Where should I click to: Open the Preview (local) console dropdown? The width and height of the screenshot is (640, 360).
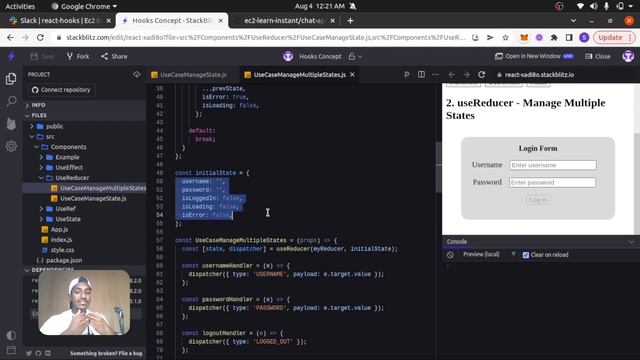point(488,255)
